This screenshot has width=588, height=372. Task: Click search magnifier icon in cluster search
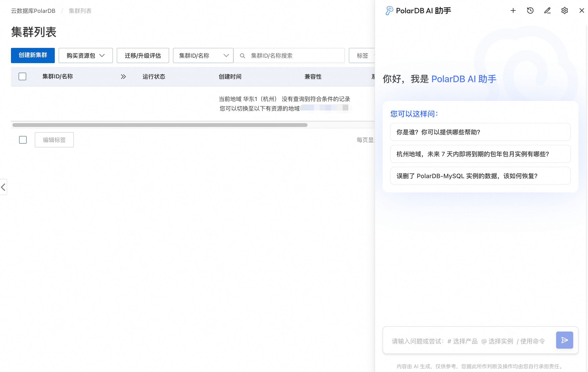click(242, 56)
